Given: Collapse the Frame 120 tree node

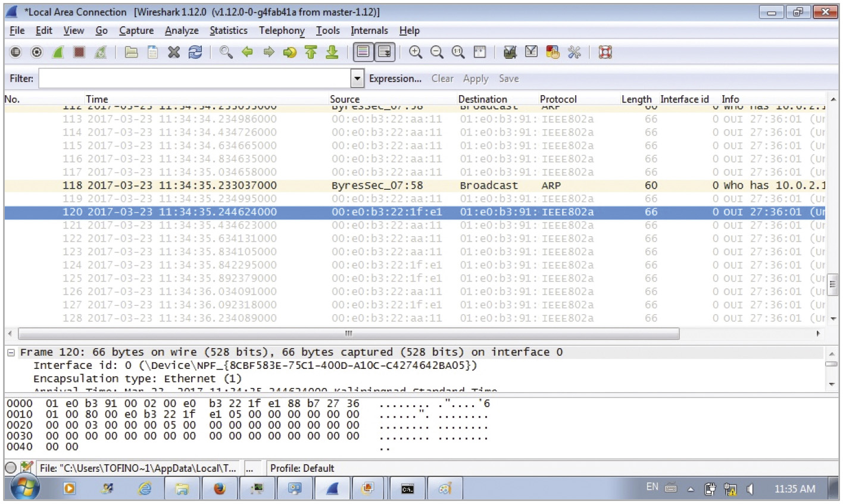Looking at the screenshot, I should click(11, 352).
